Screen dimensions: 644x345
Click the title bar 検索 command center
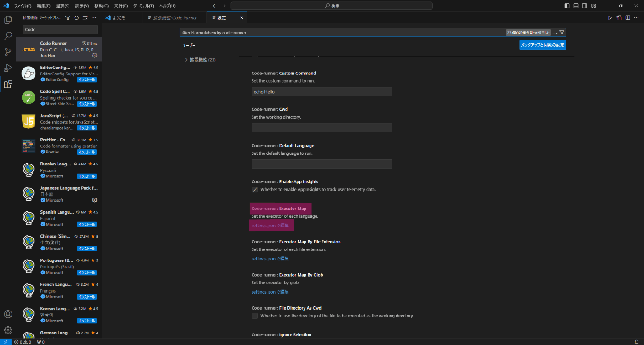click(332, 6)
